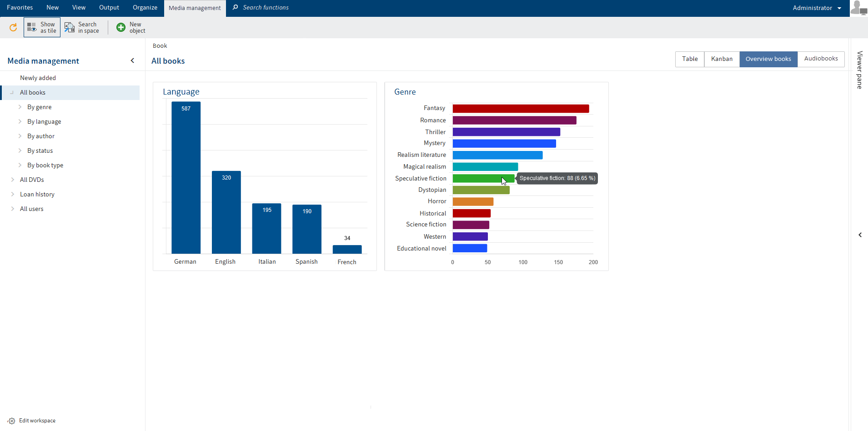Expand the By genre tree node
Screen dimensions: 868x431
[x=20, y=107]
